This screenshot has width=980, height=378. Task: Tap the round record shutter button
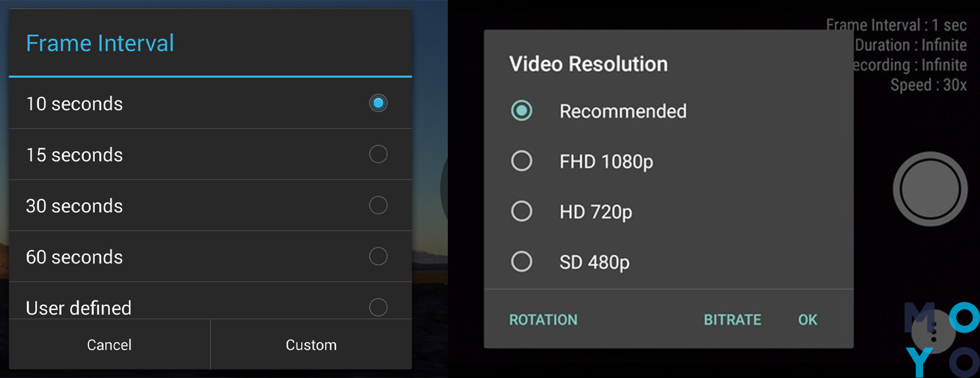click(930, 189)
